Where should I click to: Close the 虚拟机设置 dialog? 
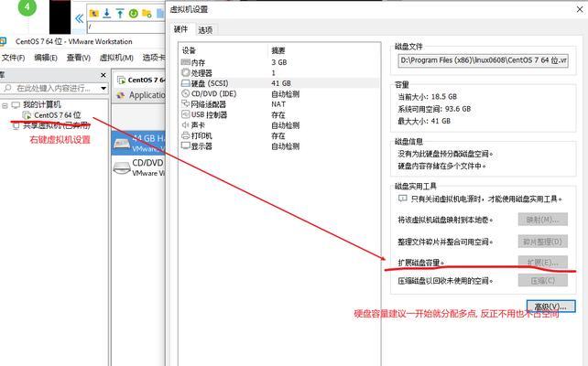(x=580, y=9)
